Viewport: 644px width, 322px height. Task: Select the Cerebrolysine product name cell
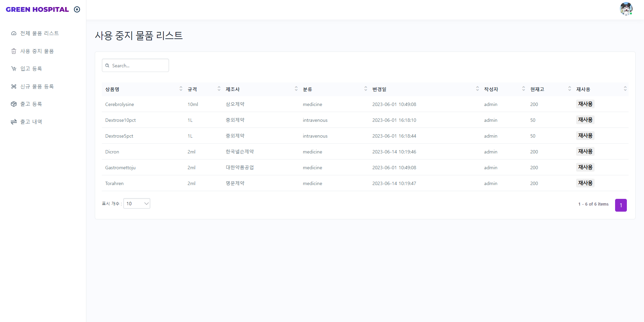tap(120, 104)
